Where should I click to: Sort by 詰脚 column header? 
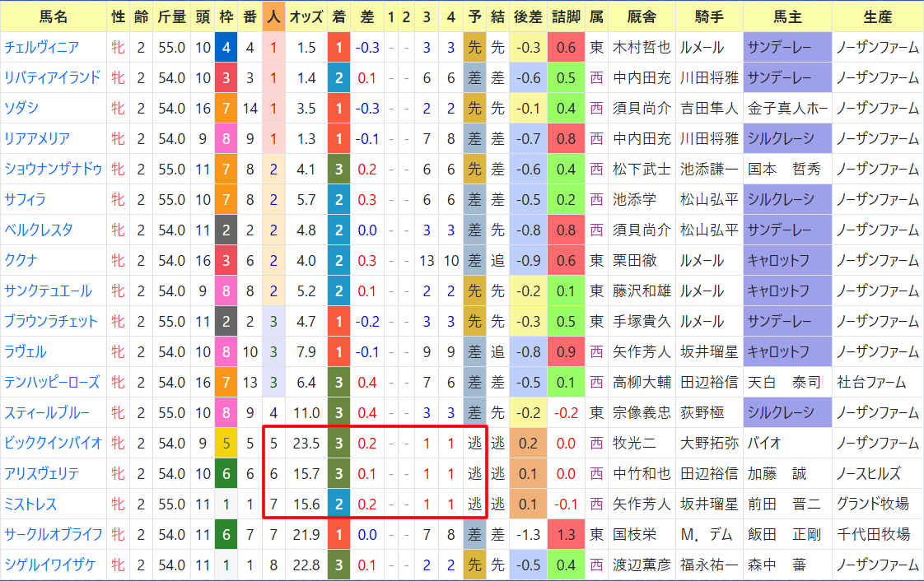tap(567, 16)
